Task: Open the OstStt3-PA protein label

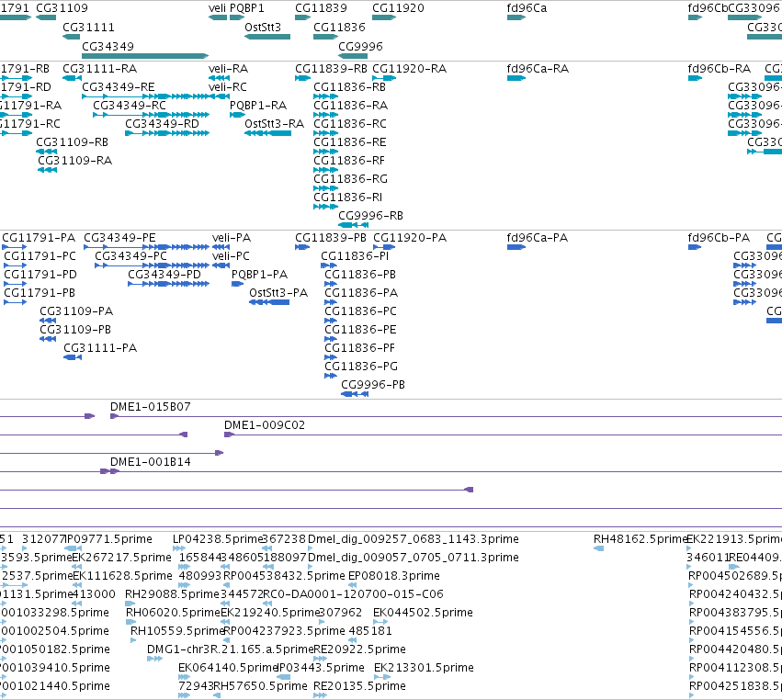Action: (x=278, y=293)
